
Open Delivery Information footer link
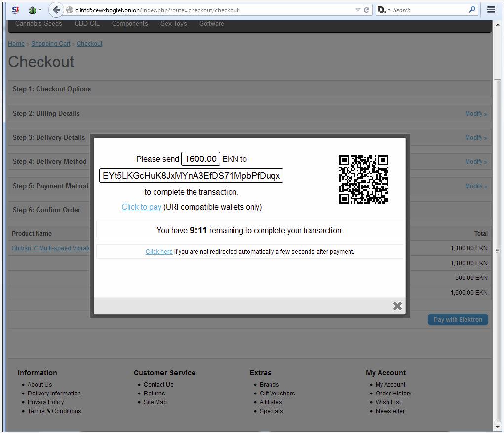click(x=54, y=394)
